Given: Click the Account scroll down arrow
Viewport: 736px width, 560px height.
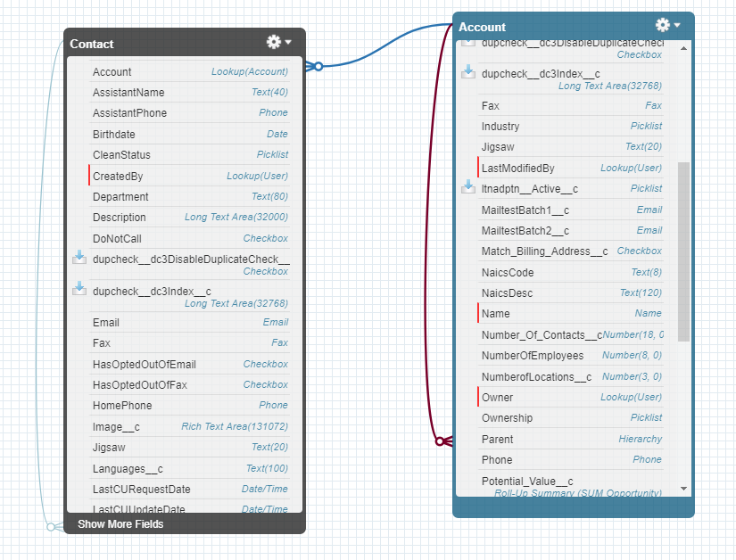Looking at the screenshot, I should [x=684, y=489].
